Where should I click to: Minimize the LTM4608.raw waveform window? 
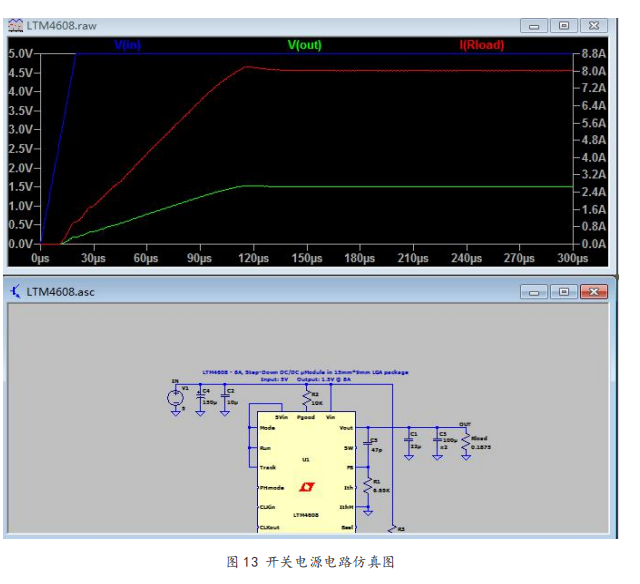(534, 26)
